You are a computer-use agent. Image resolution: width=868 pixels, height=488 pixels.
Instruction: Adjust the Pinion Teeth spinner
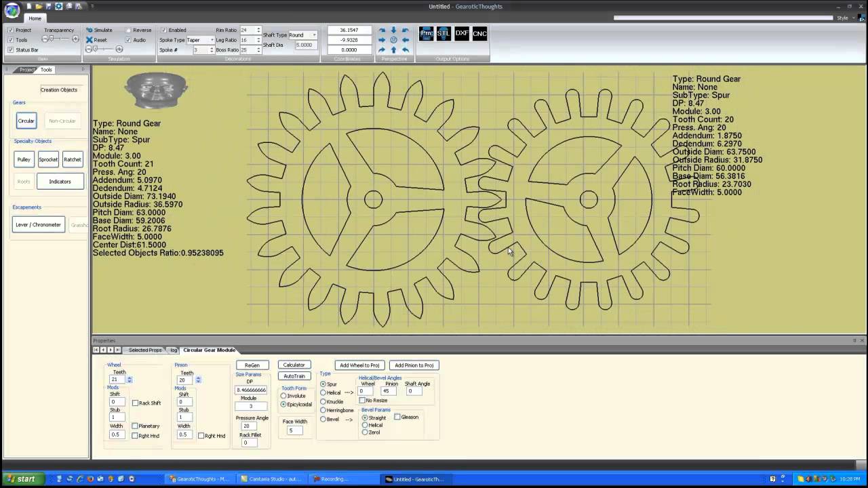click(x=198, y=380)
